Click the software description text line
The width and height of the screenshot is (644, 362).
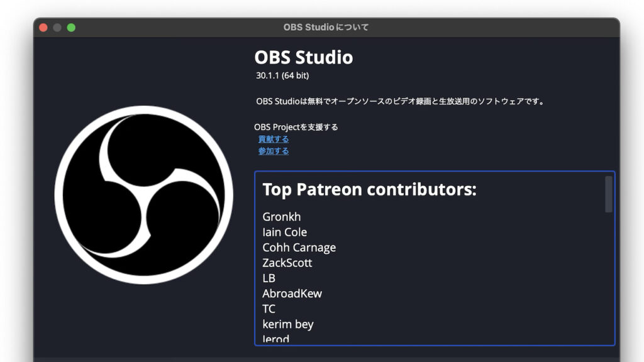399,101
